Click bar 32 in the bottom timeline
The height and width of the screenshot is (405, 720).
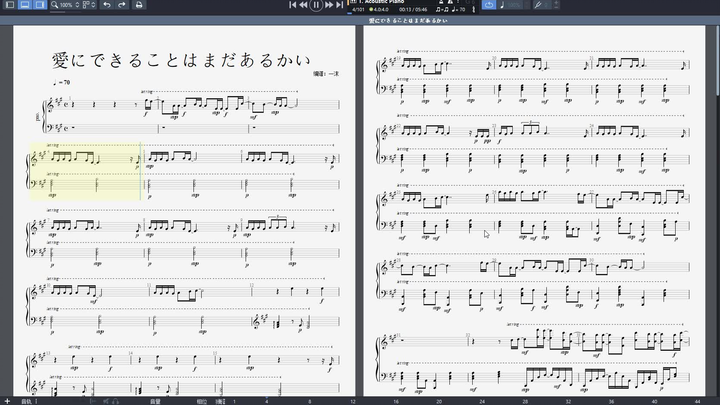pos(568,401)
